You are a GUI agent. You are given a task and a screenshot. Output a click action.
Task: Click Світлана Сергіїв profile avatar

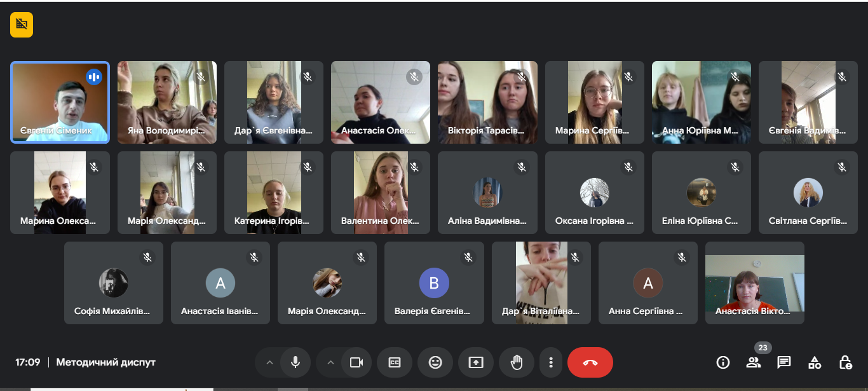(808, 193)
